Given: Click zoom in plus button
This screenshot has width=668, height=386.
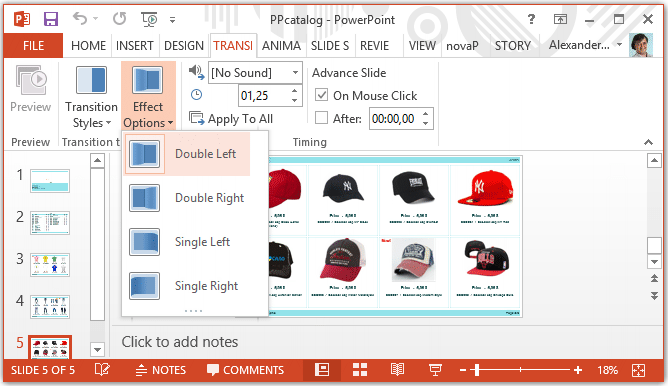Looking at the screenshot, I should (x=578, y=370).
